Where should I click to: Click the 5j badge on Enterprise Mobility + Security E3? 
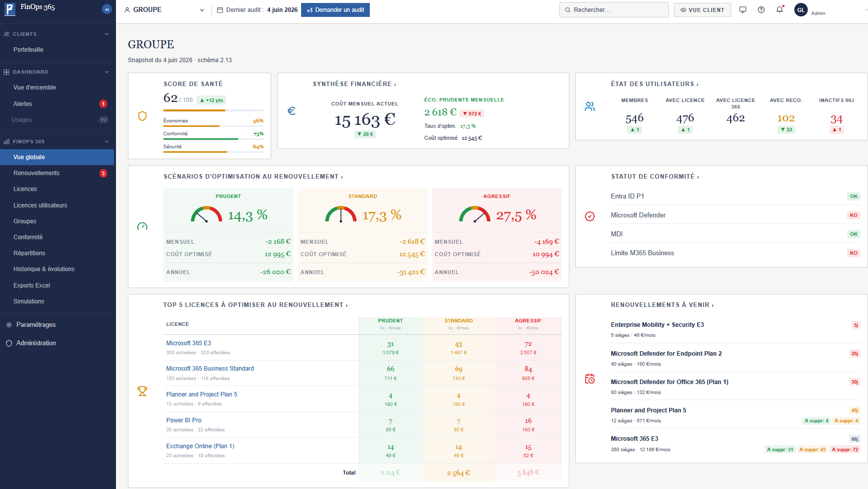coord(856,325)
